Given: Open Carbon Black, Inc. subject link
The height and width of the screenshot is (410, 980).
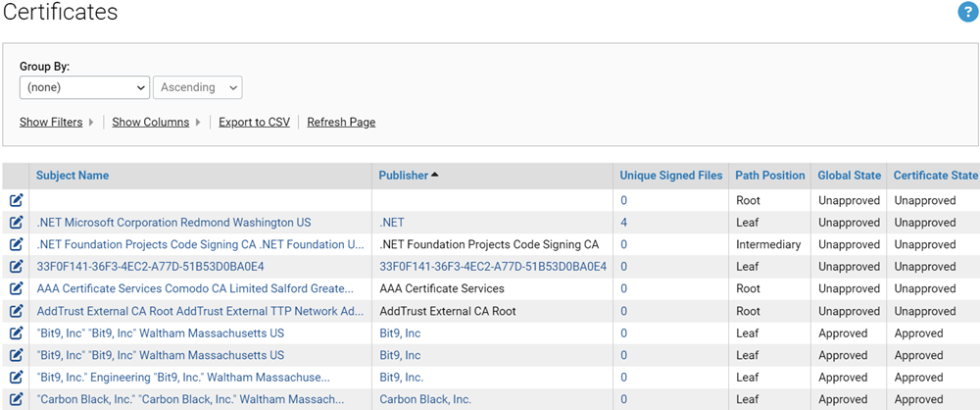Looking at the screenshot, I should point(191,399).
